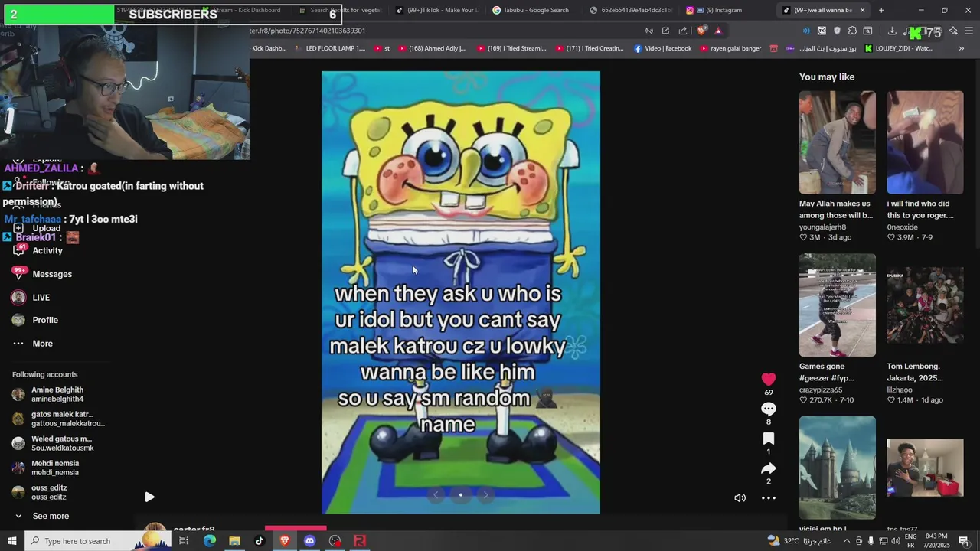Open 'May Allah makes us' recommended video
Image resolution: width=980 pixels, height=551 pixels.
(x=838, y=142)
